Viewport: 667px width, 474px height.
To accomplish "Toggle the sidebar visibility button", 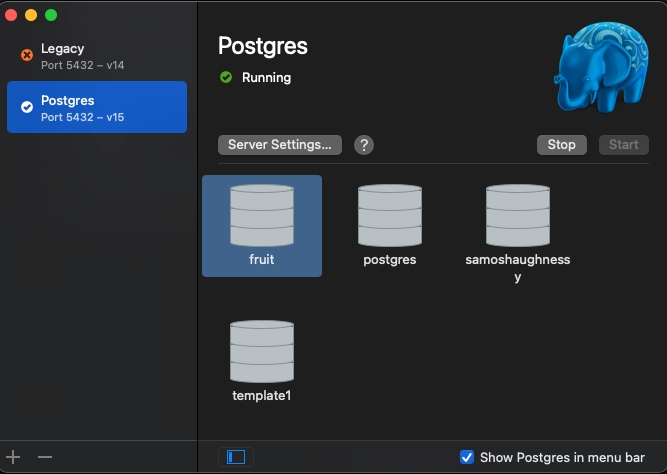I will (x=236, y=457).
